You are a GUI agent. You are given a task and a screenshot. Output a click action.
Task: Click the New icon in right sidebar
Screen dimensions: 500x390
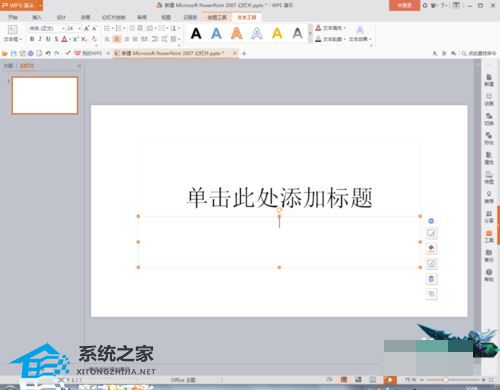point(489,80)
